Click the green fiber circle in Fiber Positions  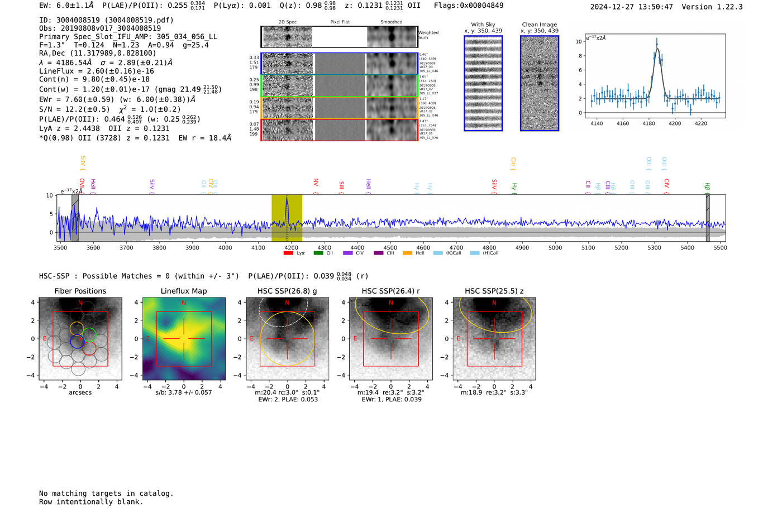tap(89, 335)
